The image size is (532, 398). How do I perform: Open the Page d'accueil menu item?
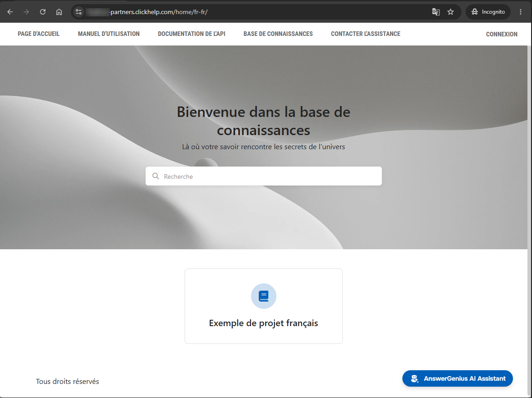click(x=39, y=34)
